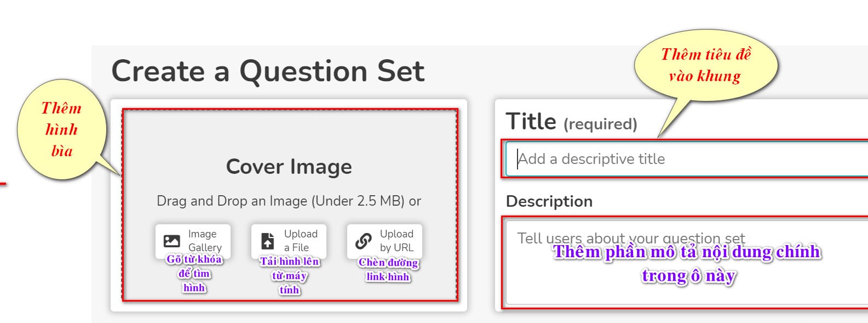Click the Chèn đường link hình note
The width and height of the screenshot is (868, 323).
pos(388,269)
